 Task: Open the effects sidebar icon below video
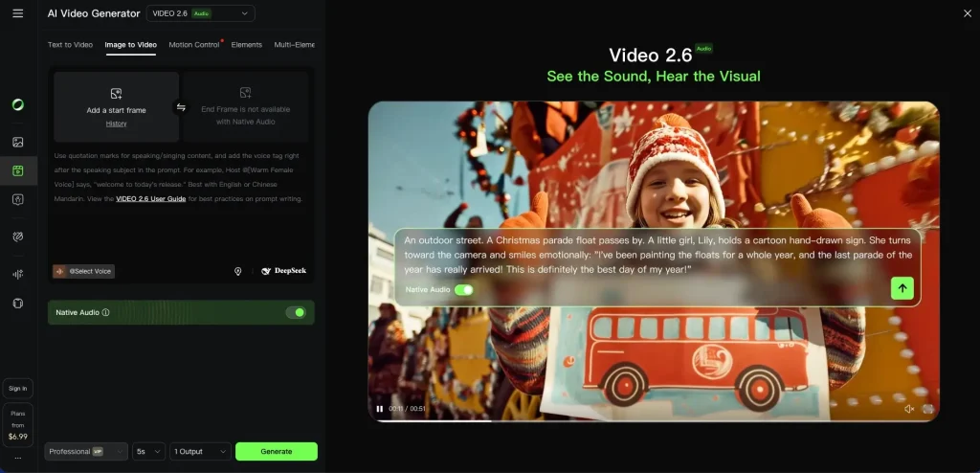(17, 199)
